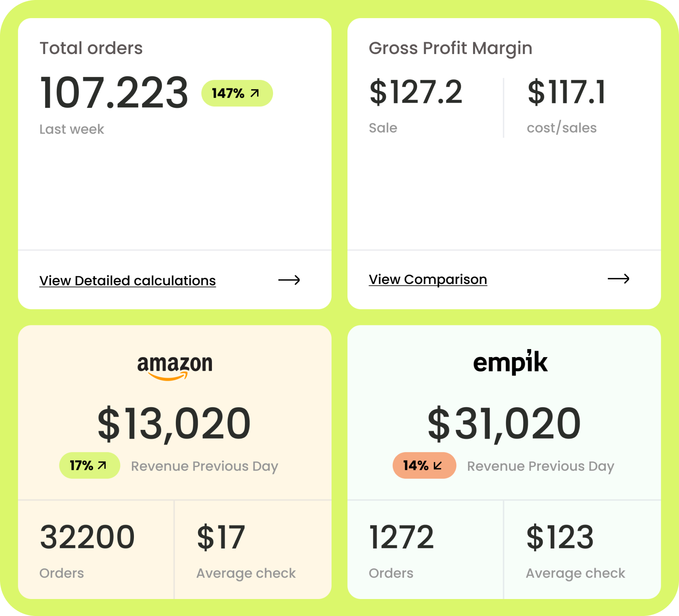Click the arrow icon beside View Comparison

(x=619, y=279)
